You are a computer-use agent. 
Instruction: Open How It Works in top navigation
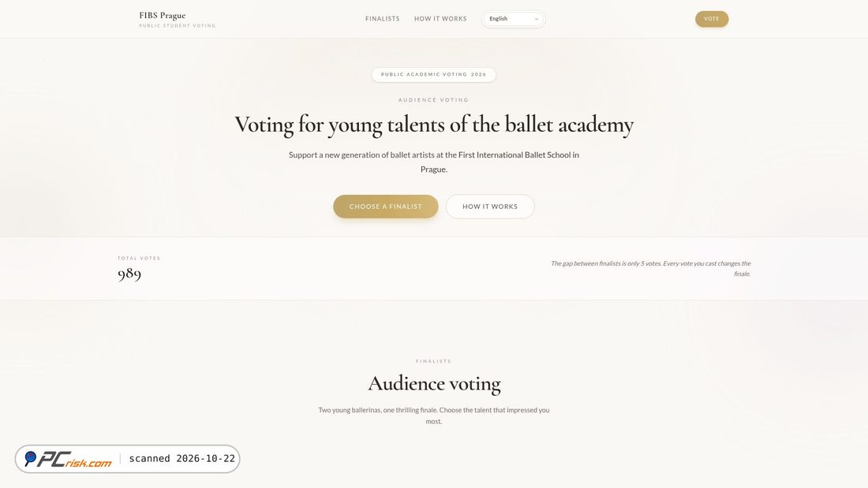pyautogui.click(x=440, y=19)
